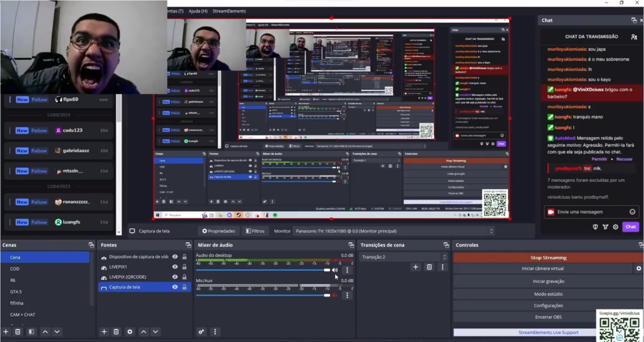Move scene down arrow in Cenas
The width and height of the screenshot is (644, 342).
(57, 332)
